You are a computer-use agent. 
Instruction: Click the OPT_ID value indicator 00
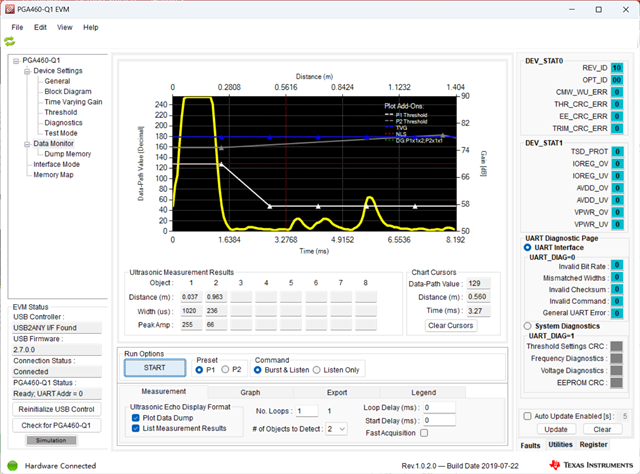tap(617, 80)
